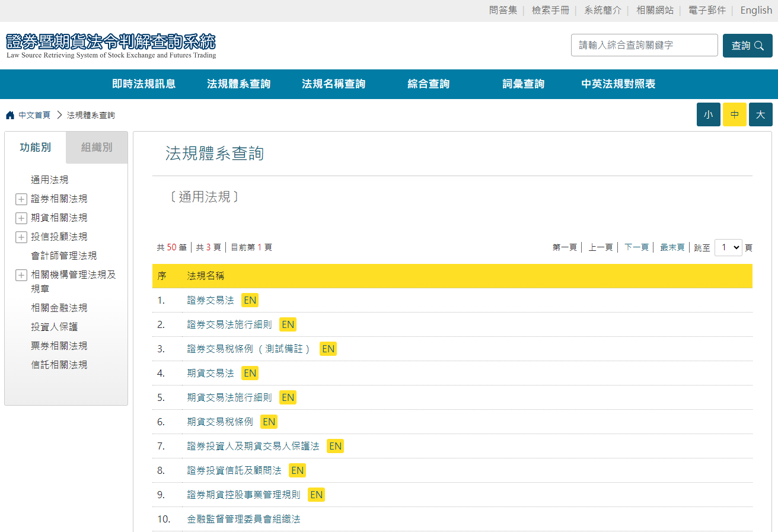Expand 證券相關法規 tree node

point(21,199)
